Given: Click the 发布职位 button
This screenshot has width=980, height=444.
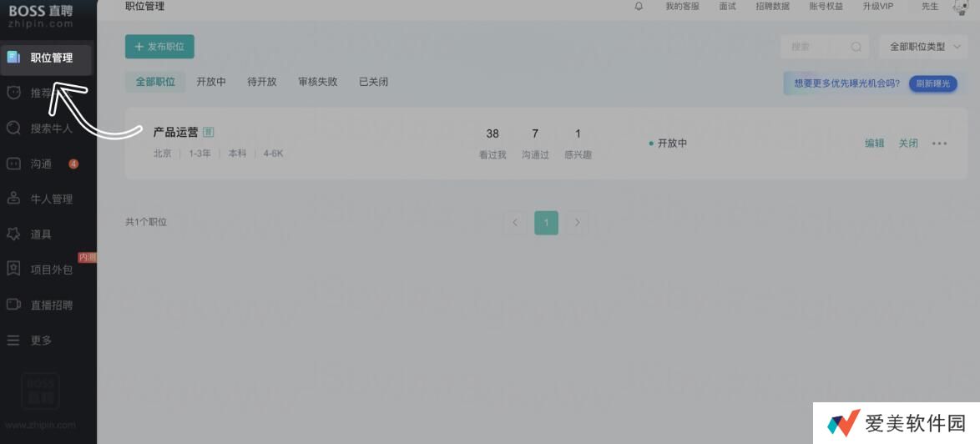Looking at the screenshot, I should [159, 47].
